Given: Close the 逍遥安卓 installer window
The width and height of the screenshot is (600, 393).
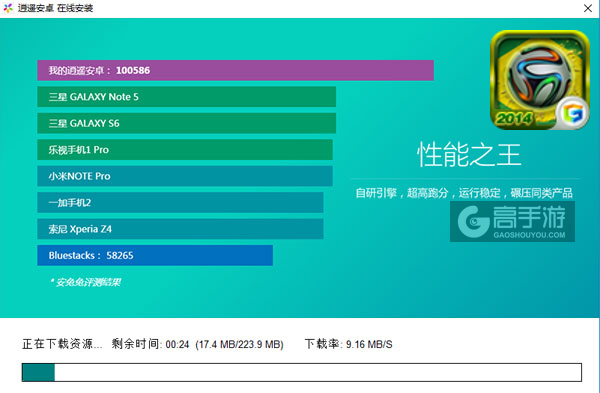Looking at the screenshot, I should 588,8.
